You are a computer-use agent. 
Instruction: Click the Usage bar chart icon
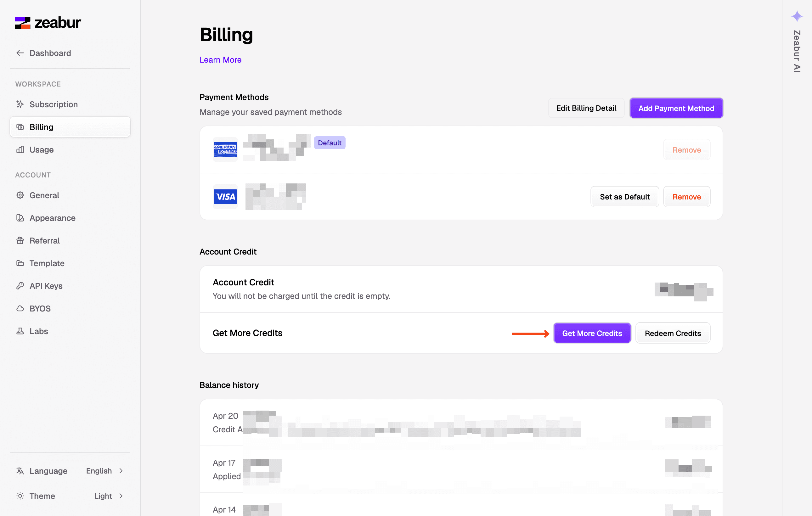(20, 150)
